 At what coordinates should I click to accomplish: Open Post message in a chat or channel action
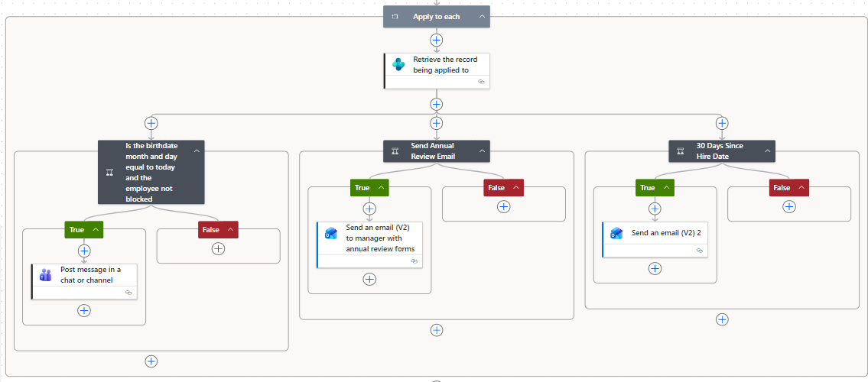(84, 281)
